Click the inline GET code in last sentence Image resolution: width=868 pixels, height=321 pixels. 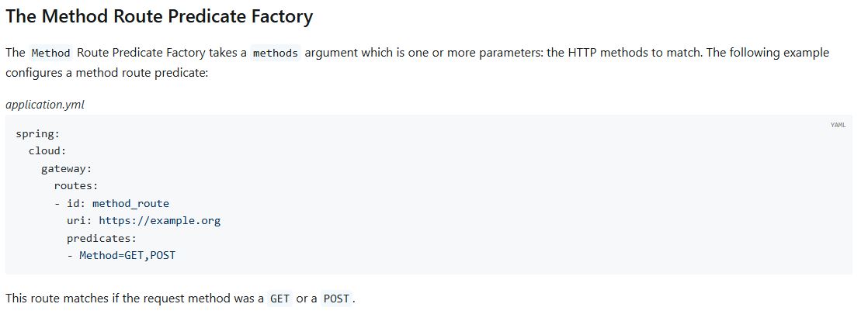pyautogui.click(x=279, y=299)
